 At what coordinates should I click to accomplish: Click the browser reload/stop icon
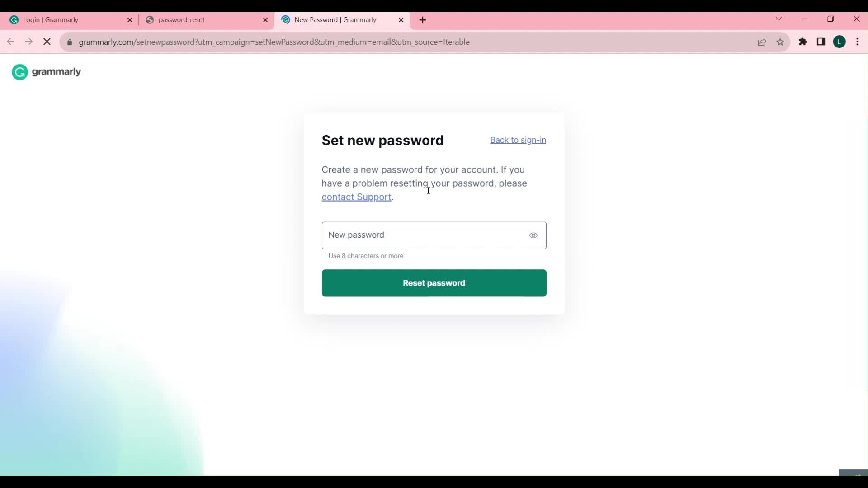click(47, 42)
